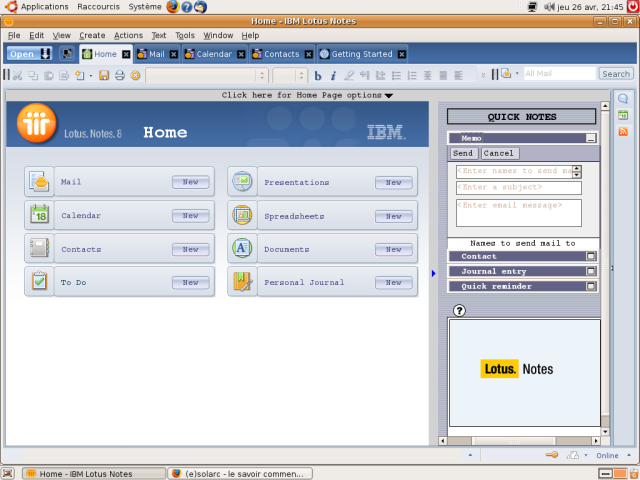The height and width of the screenshot is (480, 640).
Task: Open the new-document icon dropdown arrow
Action: point(91,76)
